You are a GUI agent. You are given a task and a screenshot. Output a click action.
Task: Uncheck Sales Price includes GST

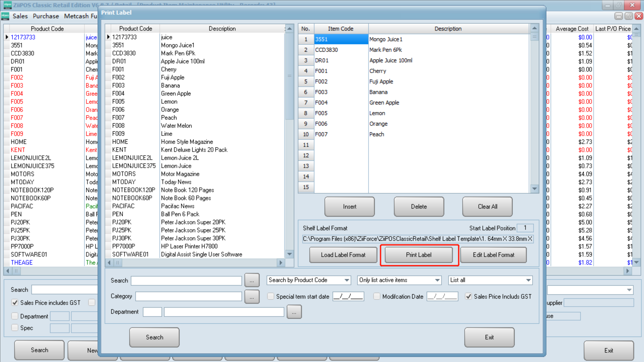[15, 302]
